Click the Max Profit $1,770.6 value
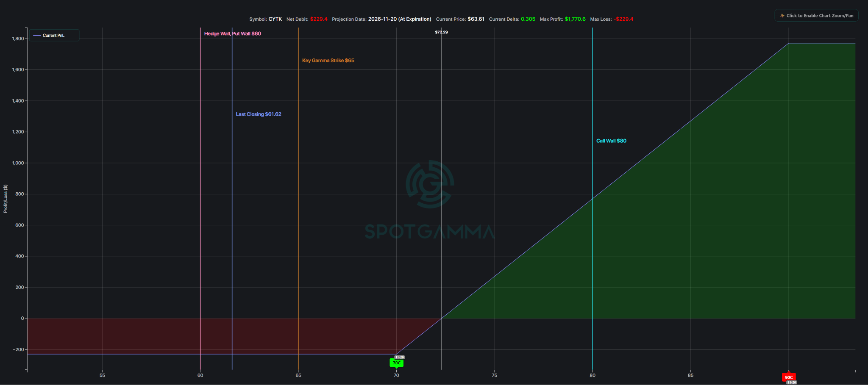868x385 pixels. click(x=575, y=19)
